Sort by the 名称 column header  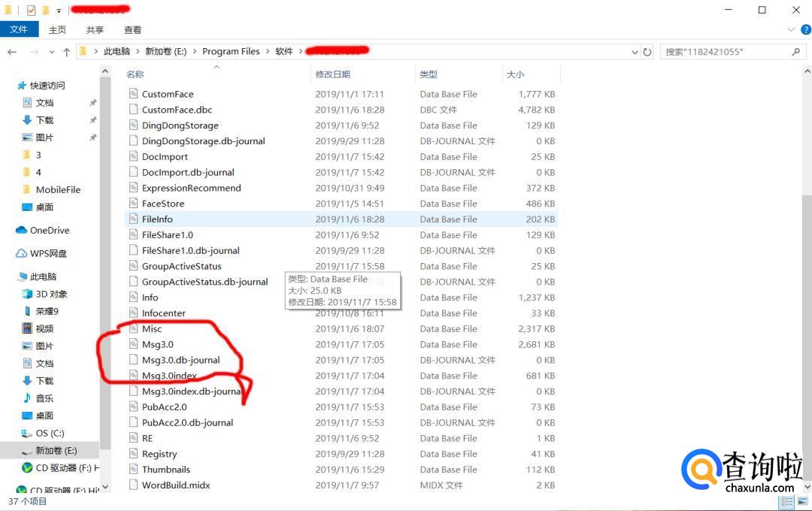click(135, 74)
